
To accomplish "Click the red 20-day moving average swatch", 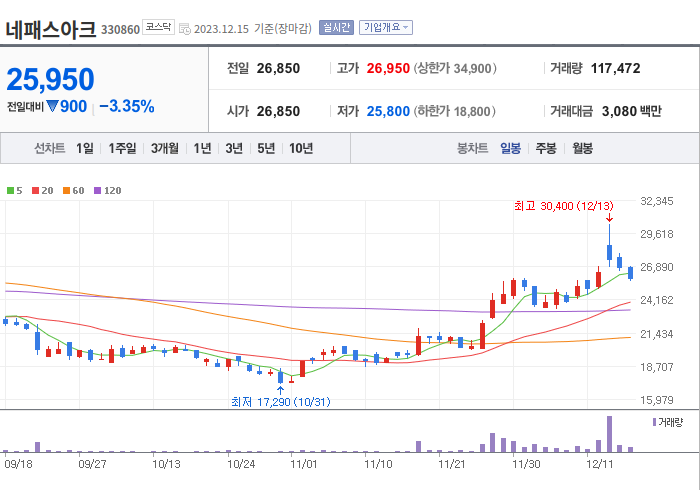I will tap(36, 191).
